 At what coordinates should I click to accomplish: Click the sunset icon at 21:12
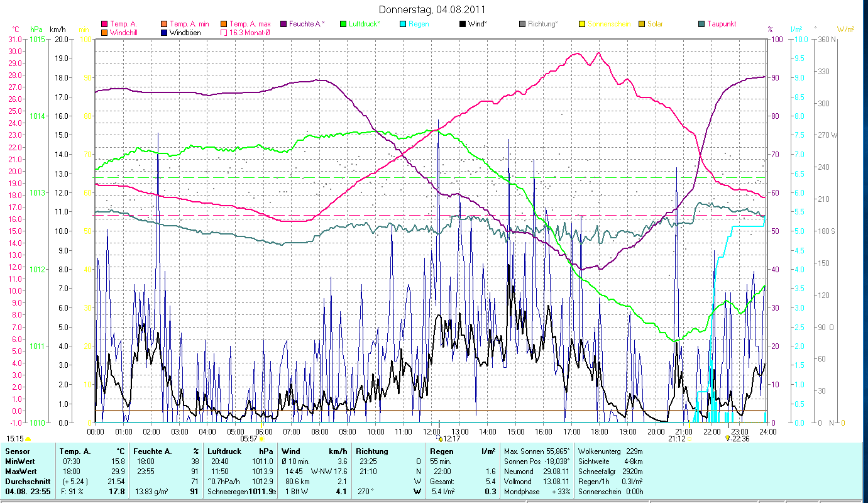(x=689, y=439)
